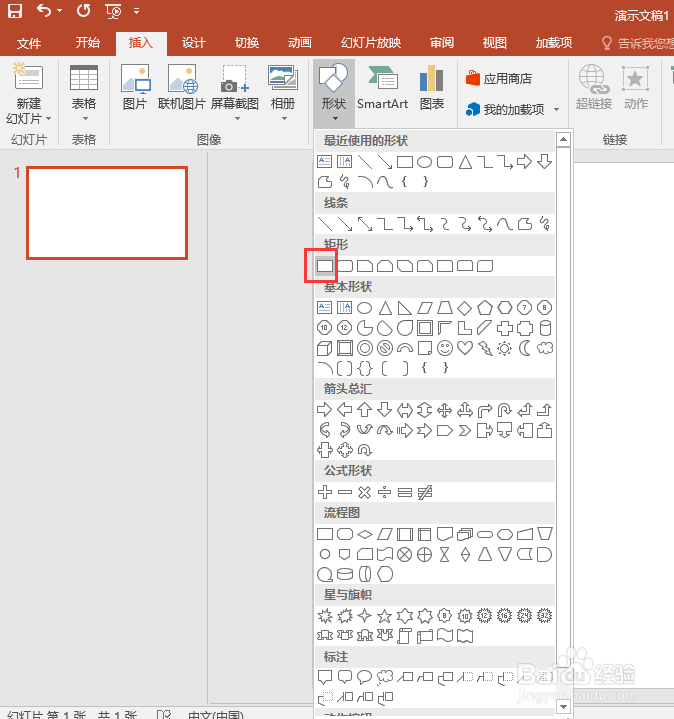Click the 告诉我您想 search box
This screenshot has height=719, width=674.
(x=638, y=43)
